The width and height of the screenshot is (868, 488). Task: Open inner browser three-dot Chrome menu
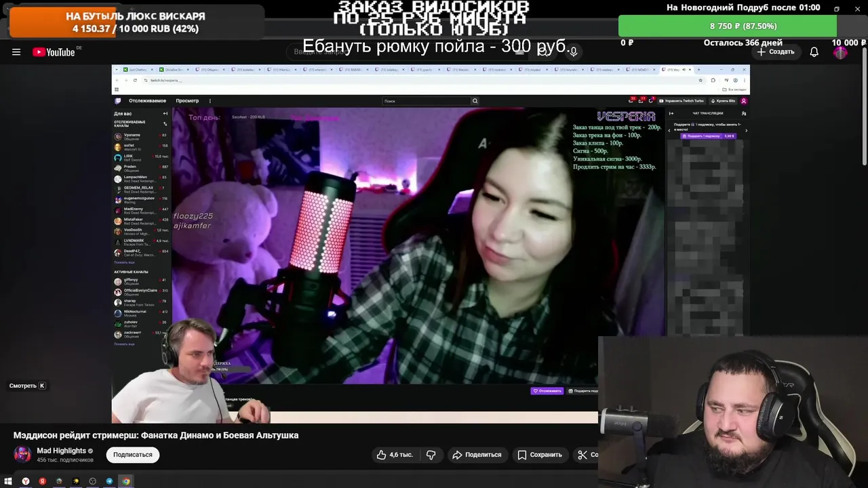(745, 80)
